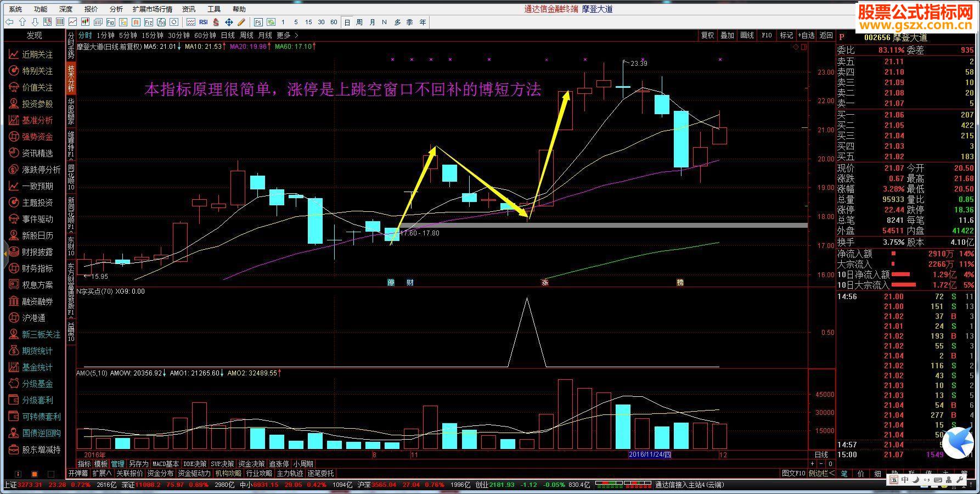Click the F12 toolbar icon
The image size is (980, 494).
pos(148,22)
